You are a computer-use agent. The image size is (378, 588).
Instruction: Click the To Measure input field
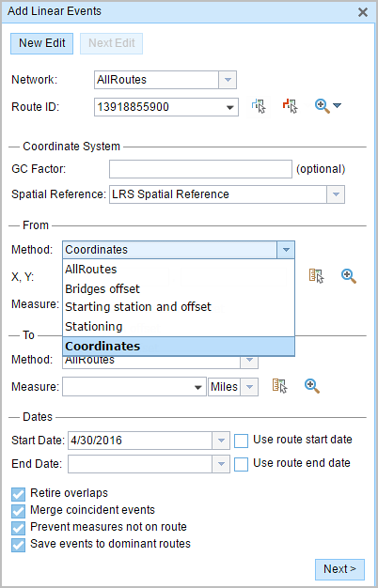(x=127, y=387)
